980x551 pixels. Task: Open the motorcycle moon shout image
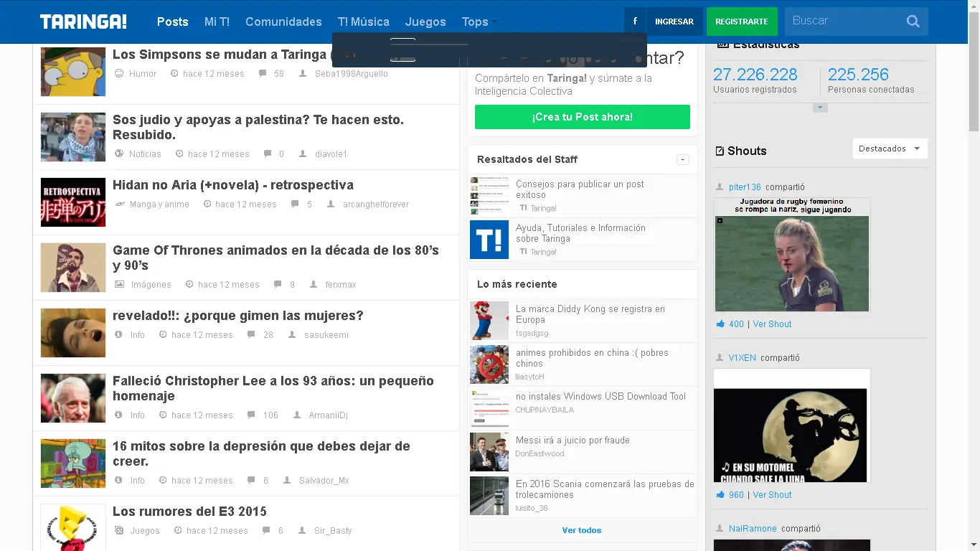[x=792, y=425]
